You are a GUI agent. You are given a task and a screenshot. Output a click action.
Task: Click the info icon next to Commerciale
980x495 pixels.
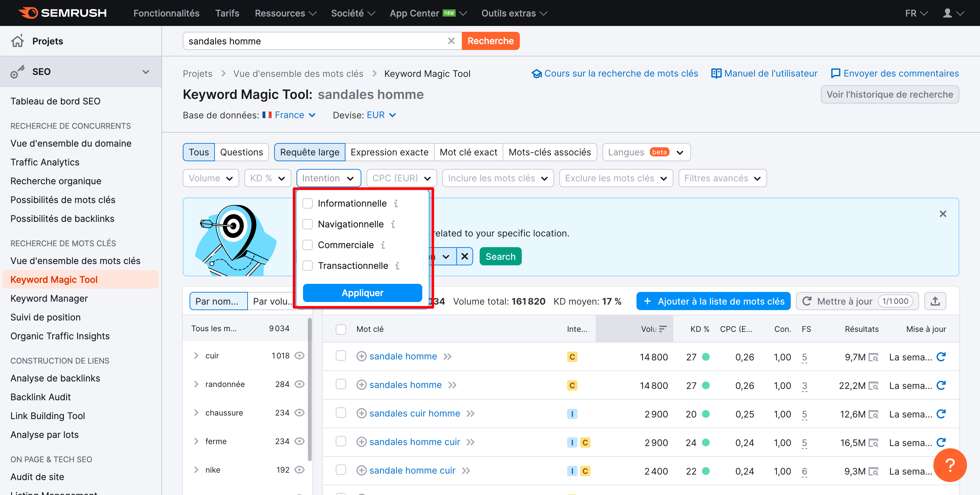(383, 245)
